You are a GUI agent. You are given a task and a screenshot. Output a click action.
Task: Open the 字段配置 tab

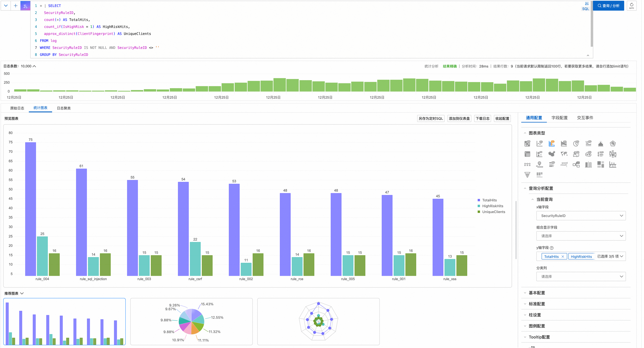(x=559, y=118)
